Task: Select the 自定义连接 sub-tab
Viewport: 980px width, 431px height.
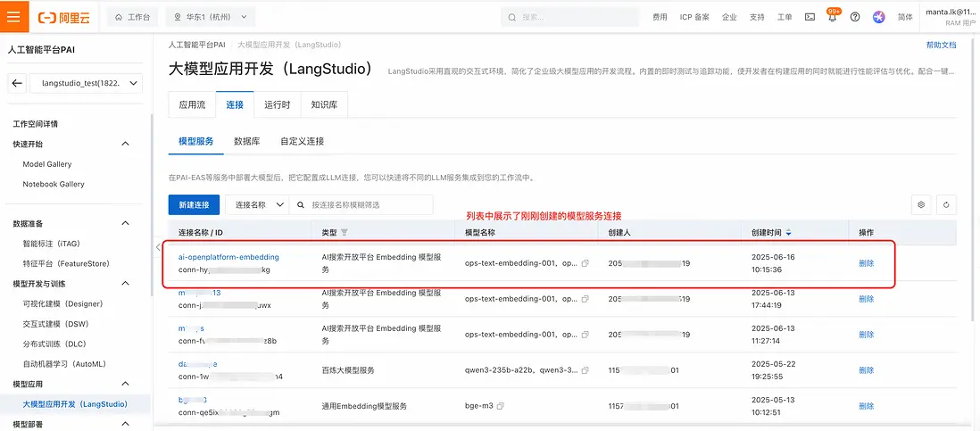Action: pos(303,141)
